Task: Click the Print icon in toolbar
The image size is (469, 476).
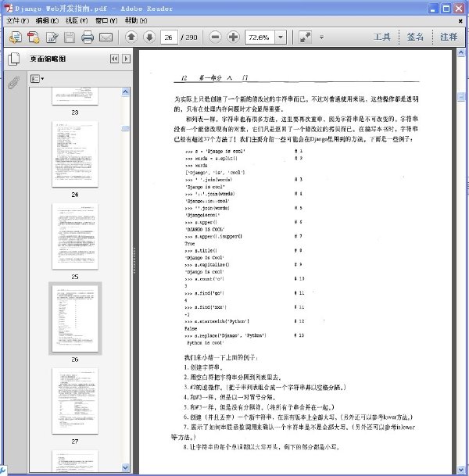Action: (x=88, y=38)
